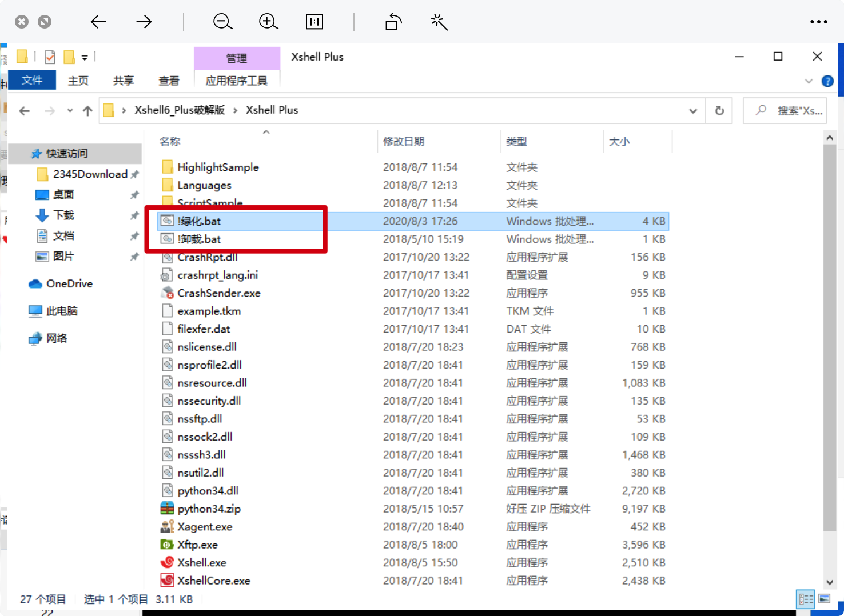This screenshot has height=616, width=844.
Task: Go to previous image with left arrow
Action: pos(98,22)
